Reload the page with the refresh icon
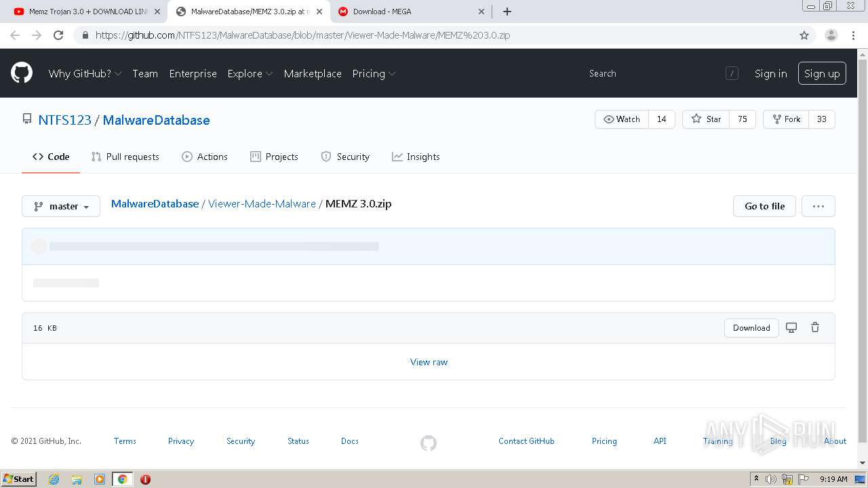The width and height of the screenshot is (868, 488). [58, 35]
